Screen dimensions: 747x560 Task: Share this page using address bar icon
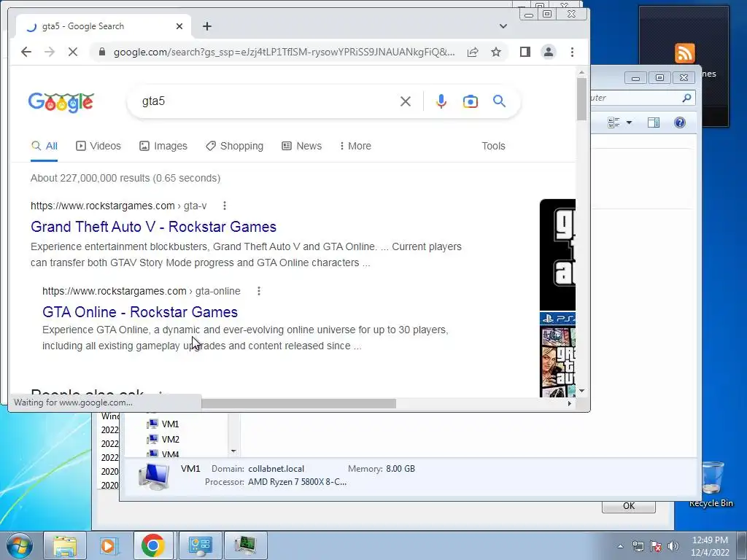click(x=473, y=52)
